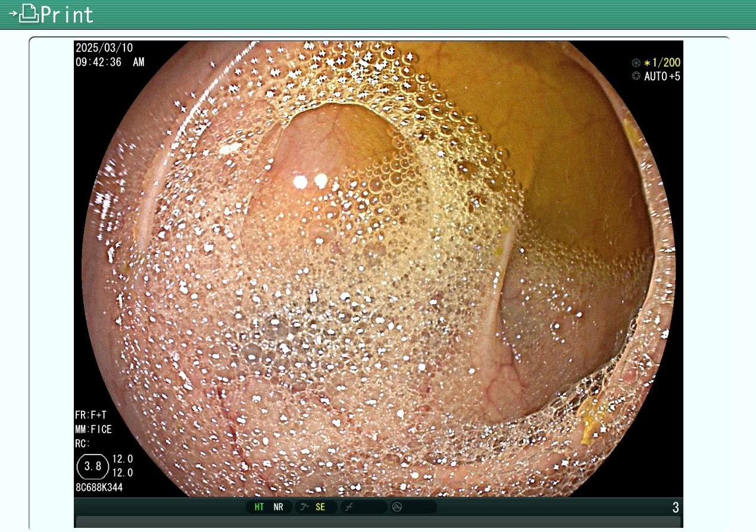Click the AUTO+5 exposure label
756x532 pixels.
[x=662, y=76]
